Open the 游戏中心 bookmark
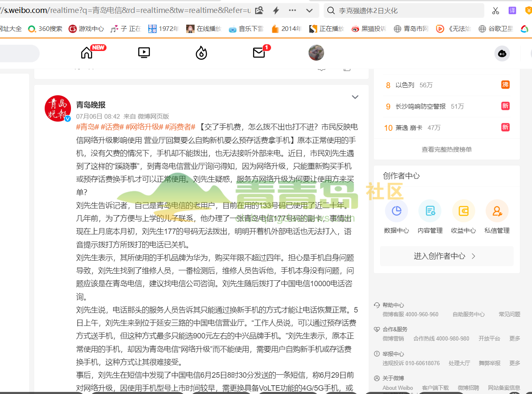 click(x=86, y=29)
